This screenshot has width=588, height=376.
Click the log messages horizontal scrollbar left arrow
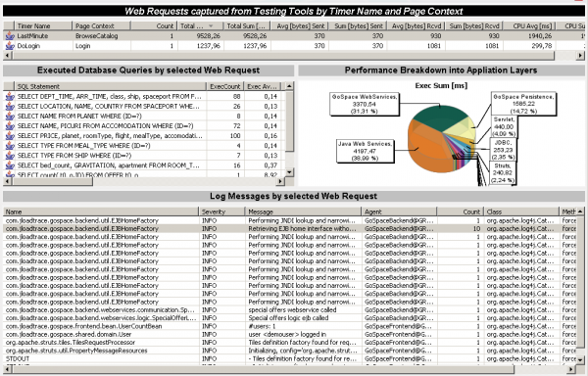click(7, 369)
